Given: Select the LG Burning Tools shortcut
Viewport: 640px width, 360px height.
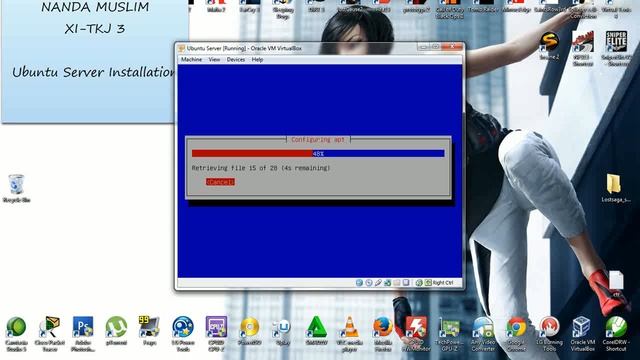Looking at the screenshot, I should [549, 333].
